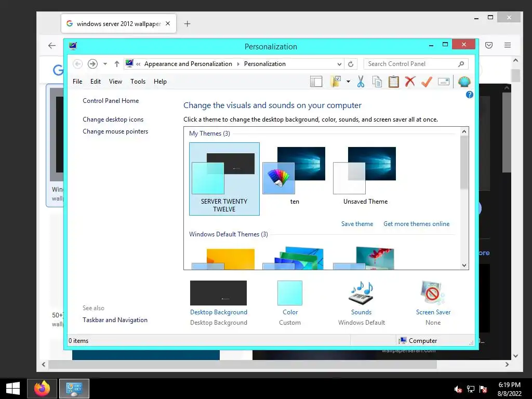This screenshot has height=399, width=532.
Task: Click the folder options toolbar icon
Action: [x=336, y=82]
